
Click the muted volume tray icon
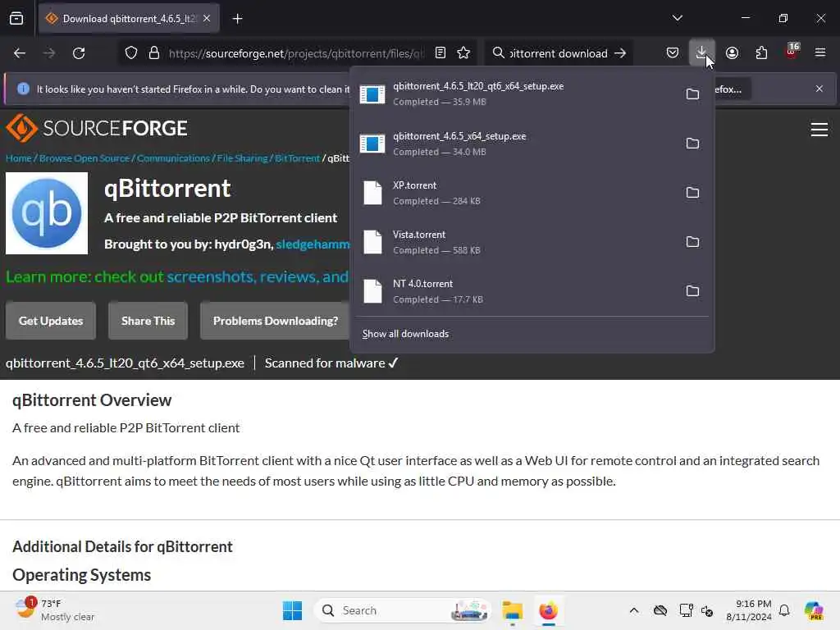[x=707, y=610]
